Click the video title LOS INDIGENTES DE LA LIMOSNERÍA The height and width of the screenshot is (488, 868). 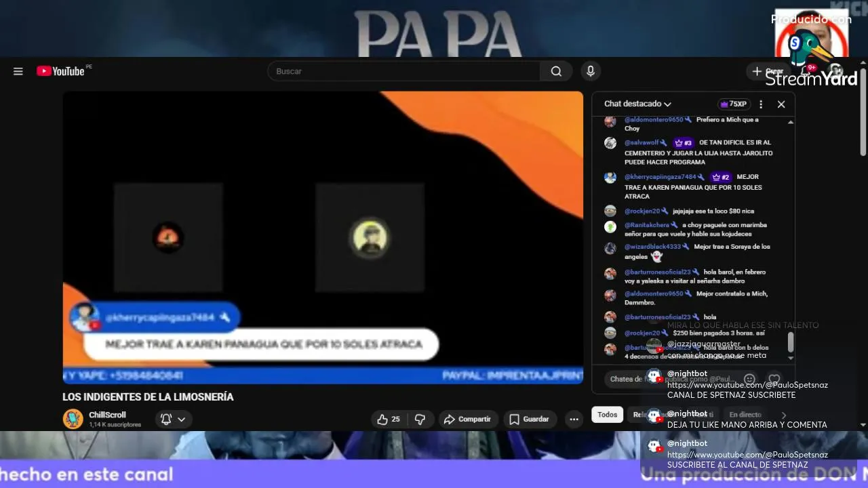148,397
